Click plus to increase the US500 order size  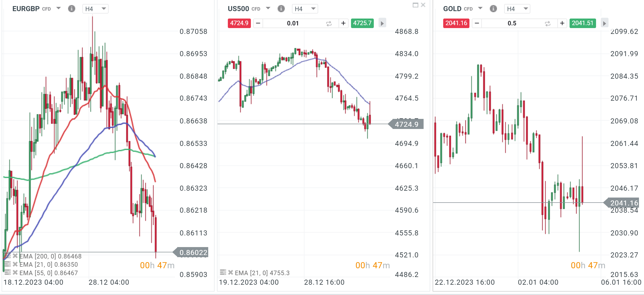343,23
